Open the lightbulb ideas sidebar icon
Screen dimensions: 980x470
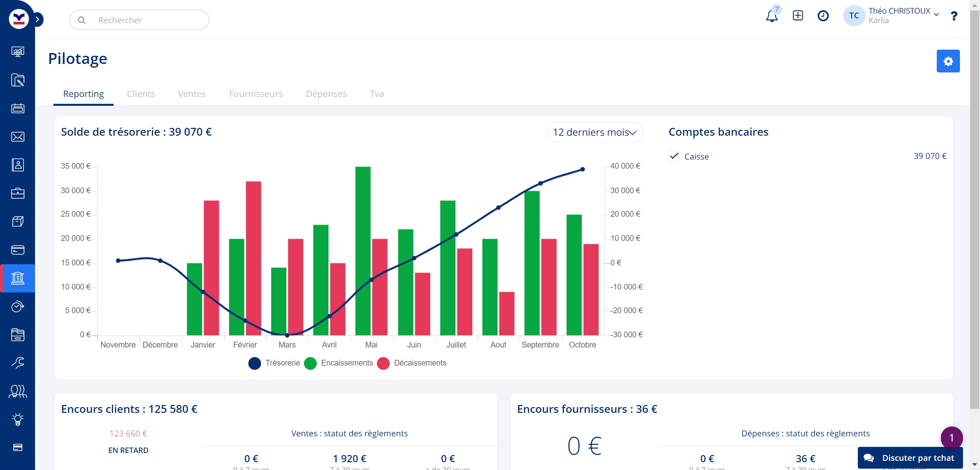(17, 419)
